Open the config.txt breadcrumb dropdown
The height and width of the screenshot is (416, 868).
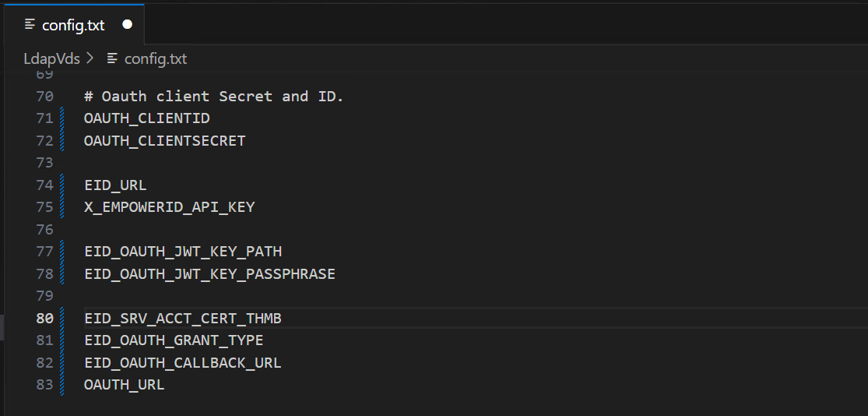[155, 58]
